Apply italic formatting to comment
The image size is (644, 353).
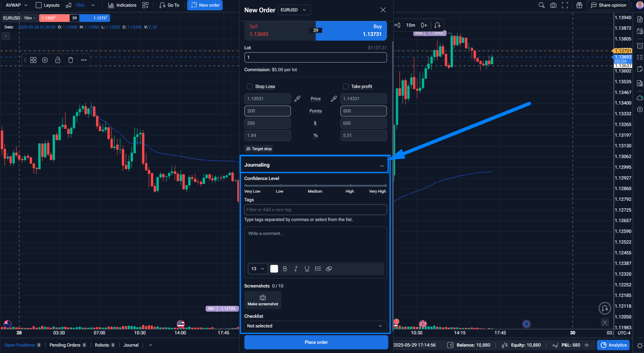[x=296, y=269]
